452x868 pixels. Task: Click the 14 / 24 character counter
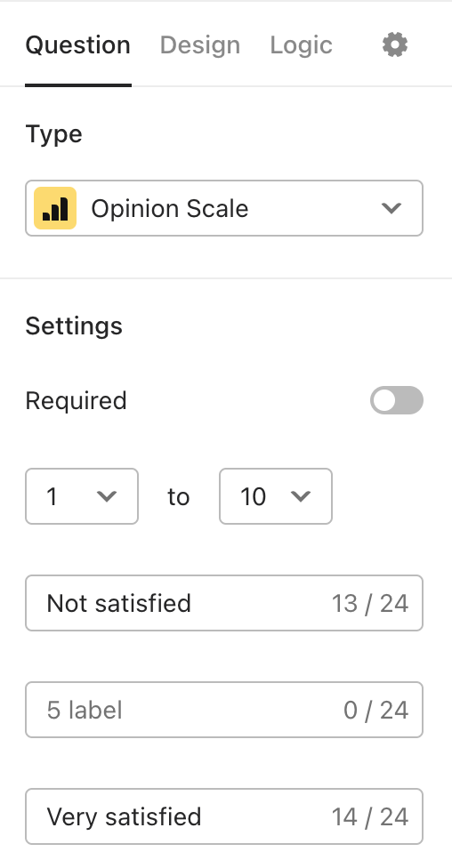coord(370,817)
